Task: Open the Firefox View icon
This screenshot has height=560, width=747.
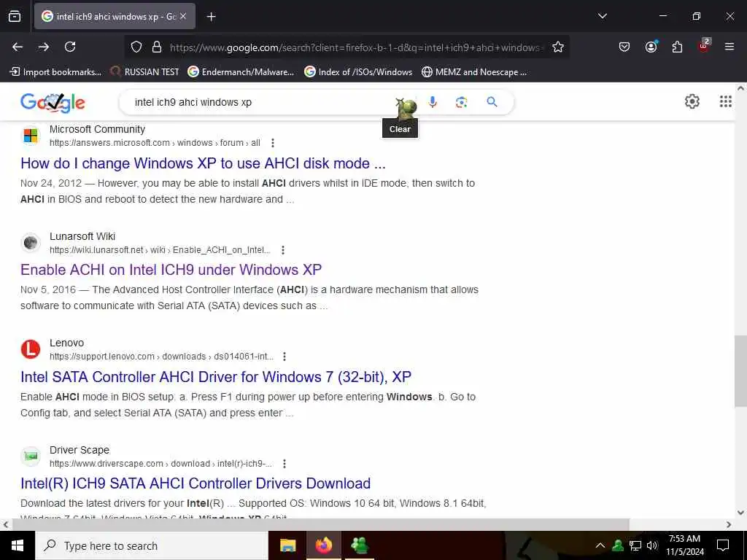Action: coord(15,16)
